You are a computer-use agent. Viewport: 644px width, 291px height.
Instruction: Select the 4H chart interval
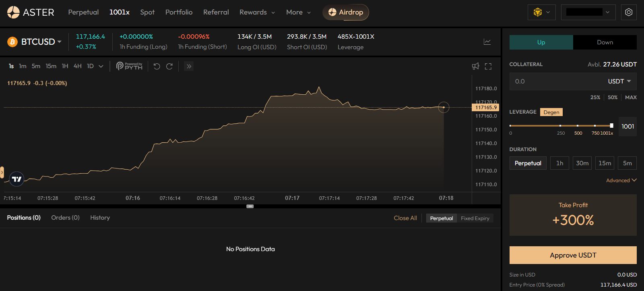(x=78, y=66)
